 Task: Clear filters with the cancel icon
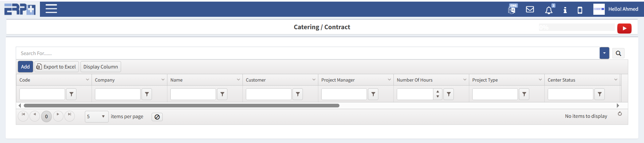click(x=157, y=117)
